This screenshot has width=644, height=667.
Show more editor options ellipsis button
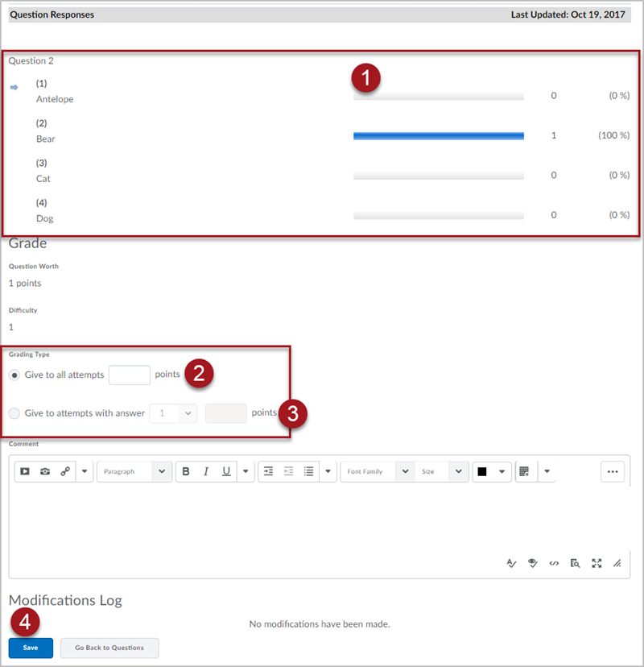(613, 471)
